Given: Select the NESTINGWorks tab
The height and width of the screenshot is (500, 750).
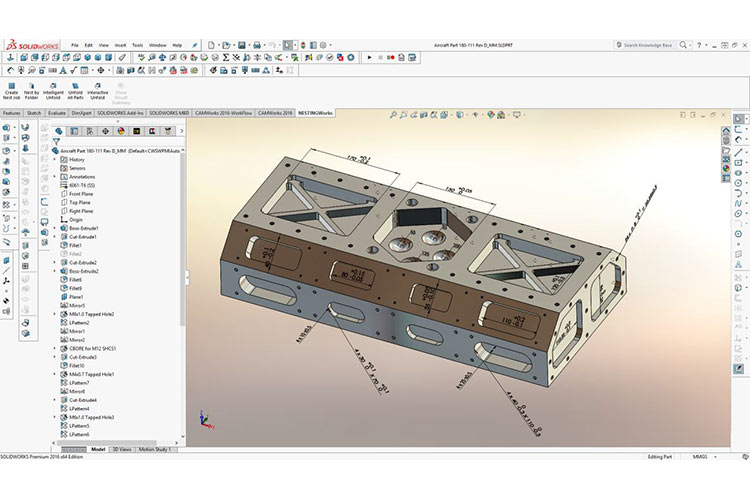Looking at the screenshot, I should tap(315, 113).
